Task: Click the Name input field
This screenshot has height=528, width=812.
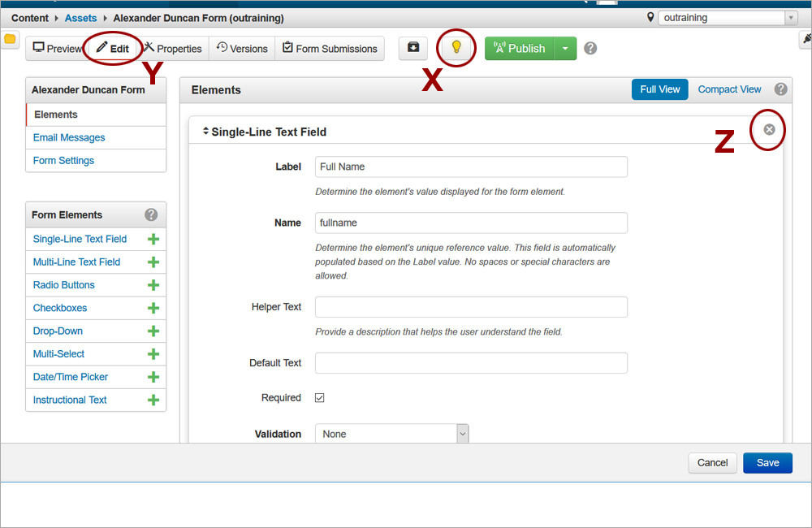Action: [x=471, y=223]
